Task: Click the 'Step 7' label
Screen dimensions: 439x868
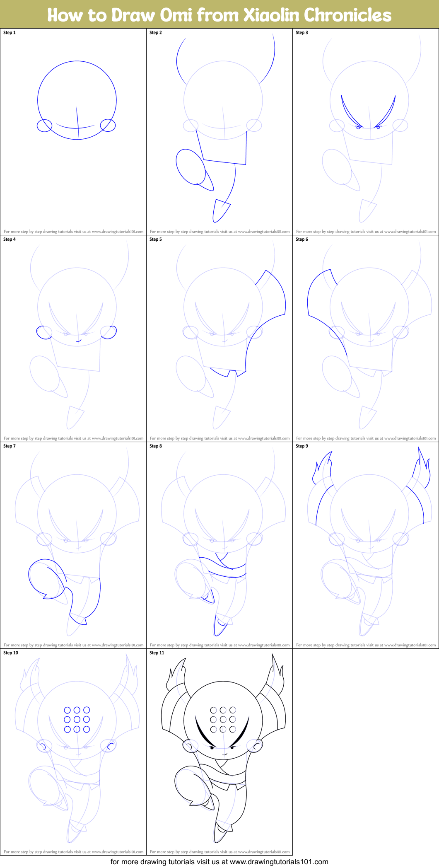Action: pyautogui.click(x=10, y=446)
